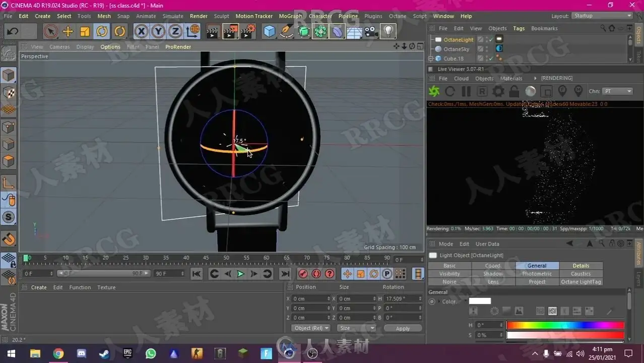The height and width of the screenshot is (363, 644).
Task: Select the Move tool in top toolbar
Action: pyautogui.click(x=68, y=32)
